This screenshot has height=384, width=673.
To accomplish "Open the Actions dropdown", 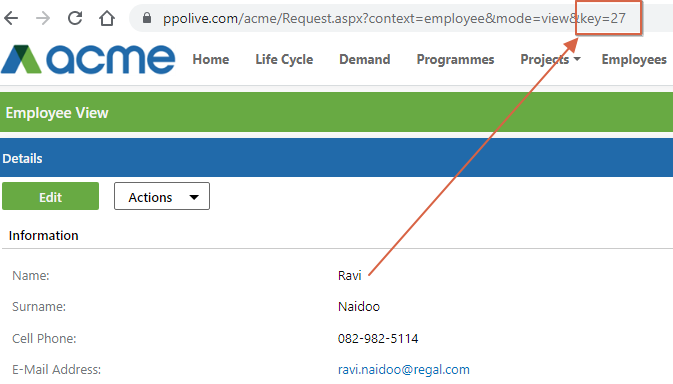I will (x=162, y=197).
